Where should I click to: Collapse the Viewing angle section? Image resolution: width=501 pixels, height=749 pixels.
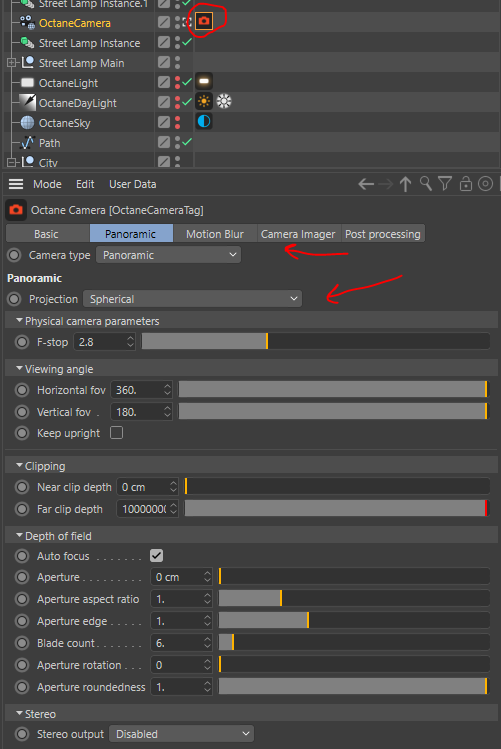click(x=19, y=369)
